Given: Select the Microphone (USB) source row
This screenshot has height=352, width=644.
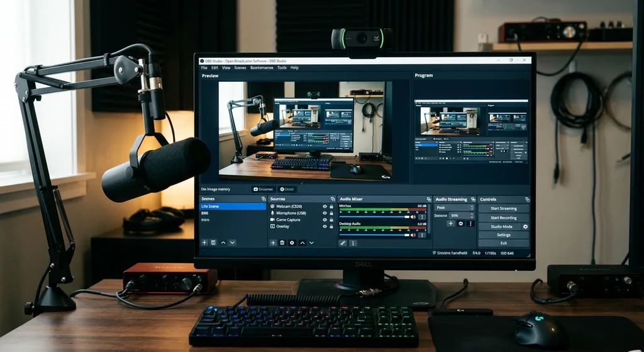Looking at the screenshot, I should pyautogui.click(x=302, y=213).
